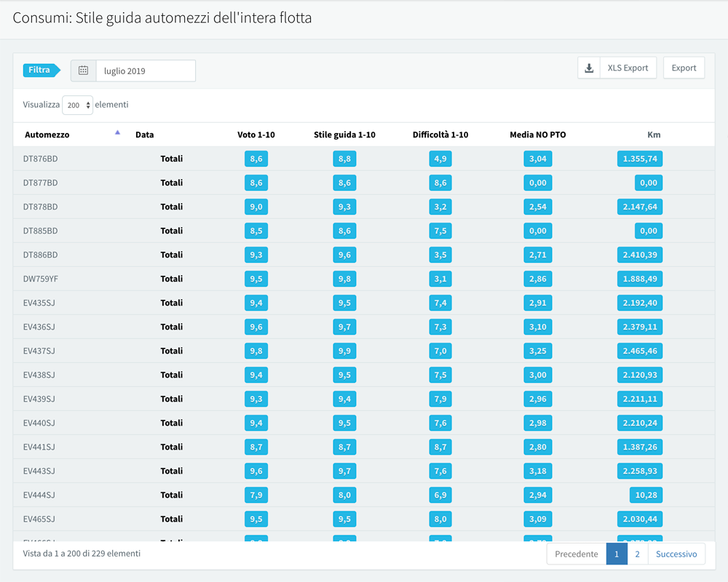Click the calendar icon beside the date field
This screenshot has width=728, height=582.
pyautogui.click(x=84, y=71)
